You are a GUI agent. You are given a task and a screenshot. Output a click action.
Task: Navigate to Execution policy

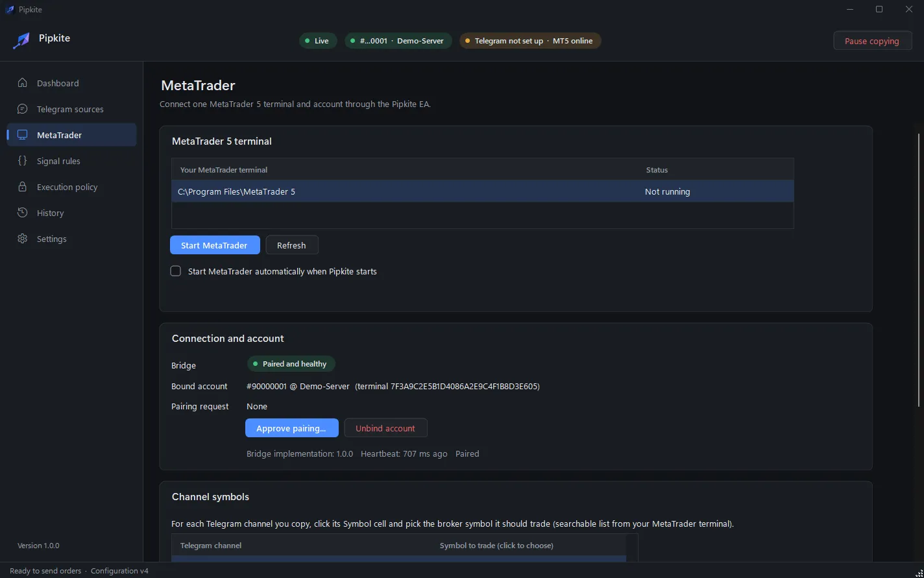72,187
